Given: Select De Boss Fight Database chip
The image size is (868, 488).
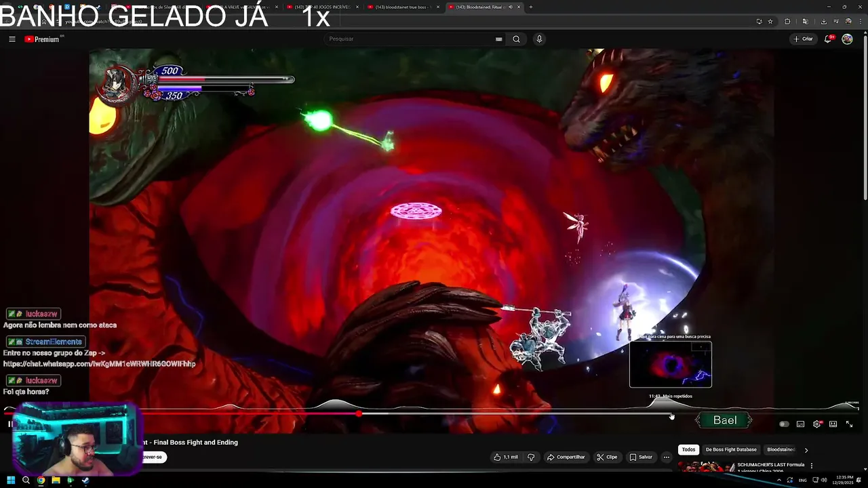Looking at the screenshot, I should [x=731, y=449].
